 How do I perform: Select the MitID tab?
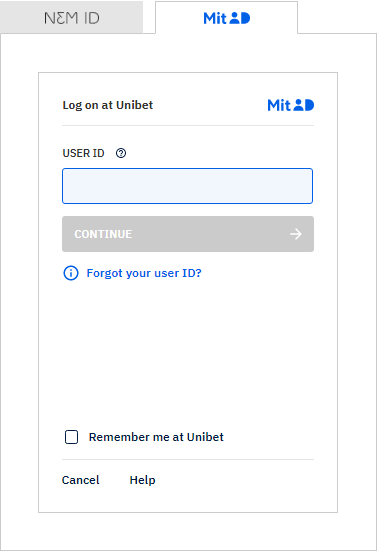(x=227, y=18)
